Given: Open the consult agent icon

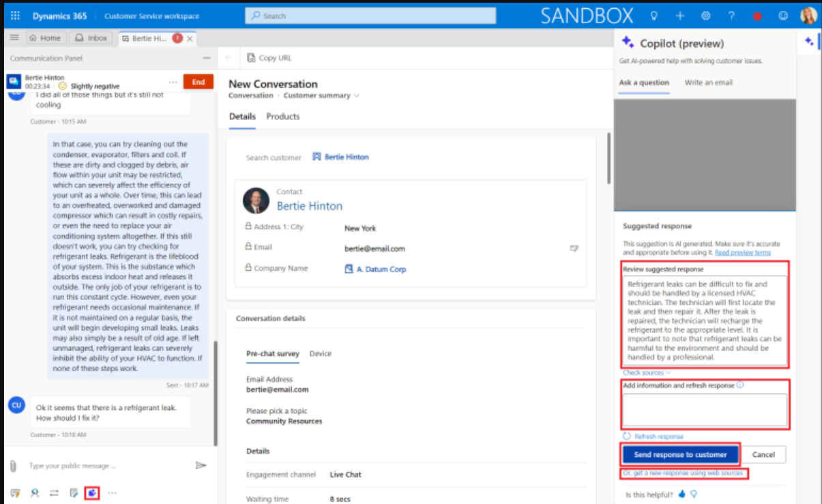Looking at the screenshot, I should [35, 492].
